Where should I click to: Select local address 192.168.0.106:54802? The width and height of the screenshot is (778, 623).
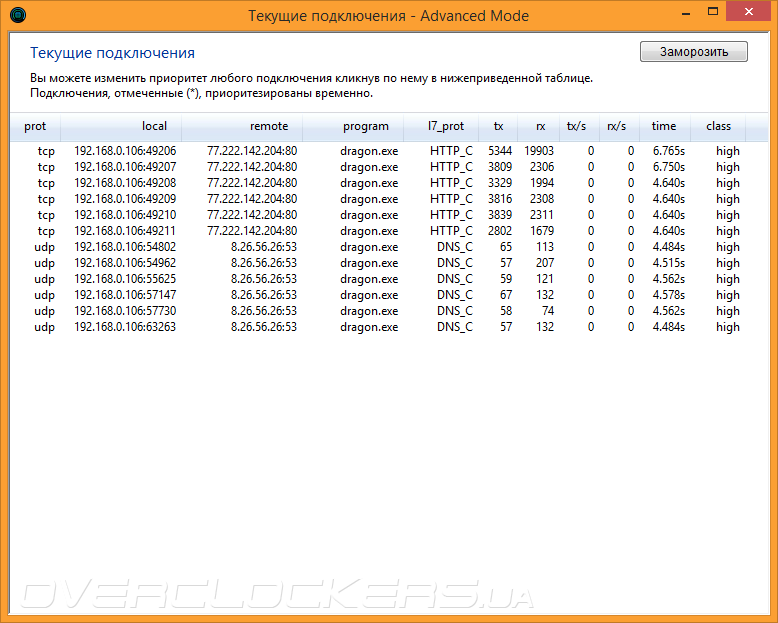125,247
